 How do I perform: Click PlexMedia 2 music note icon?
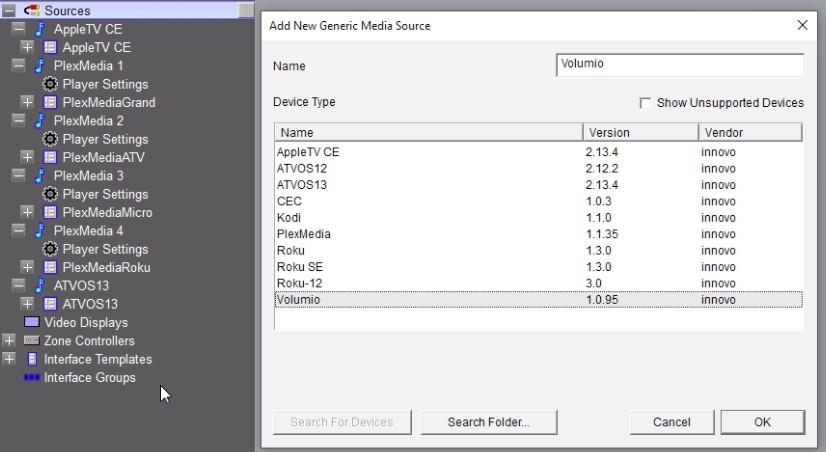[40, 120]
